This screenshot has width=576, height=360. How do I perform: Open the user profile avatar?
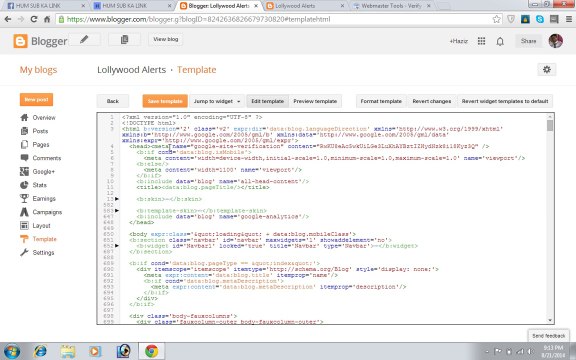(555, 41)
